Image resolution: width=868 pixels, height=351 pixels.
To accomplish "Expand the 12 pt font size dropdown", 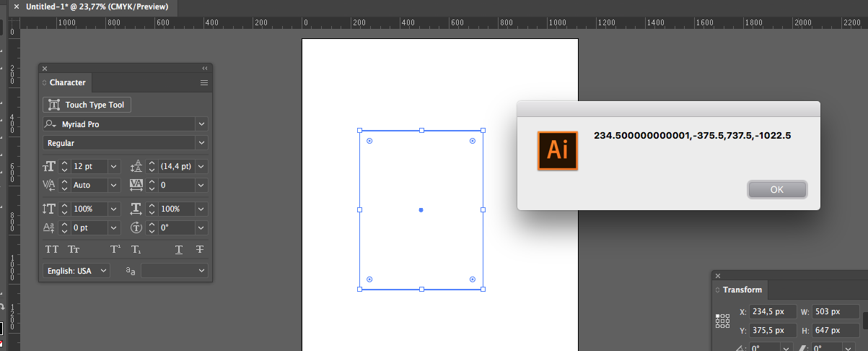I will [113, 166].
